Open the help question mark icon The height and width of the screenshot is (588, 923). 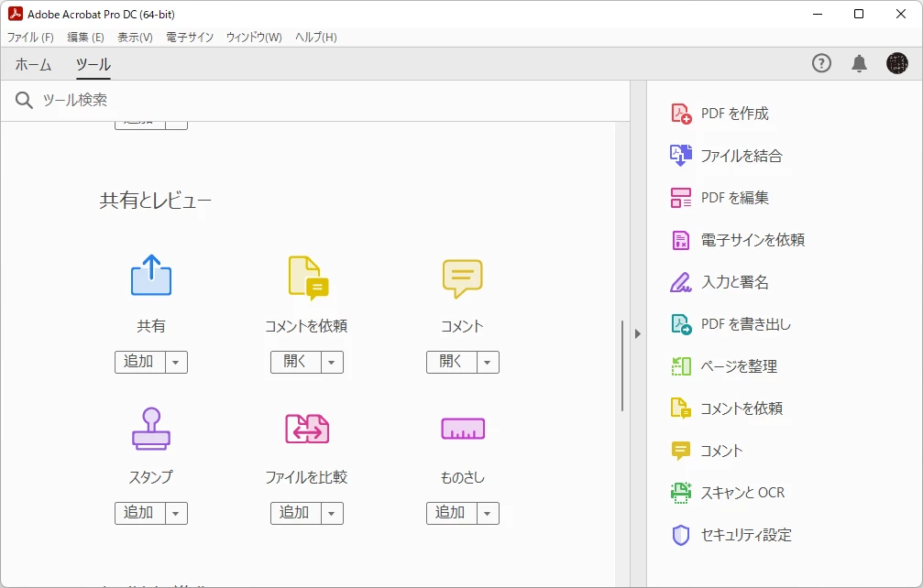pos(822,63)
